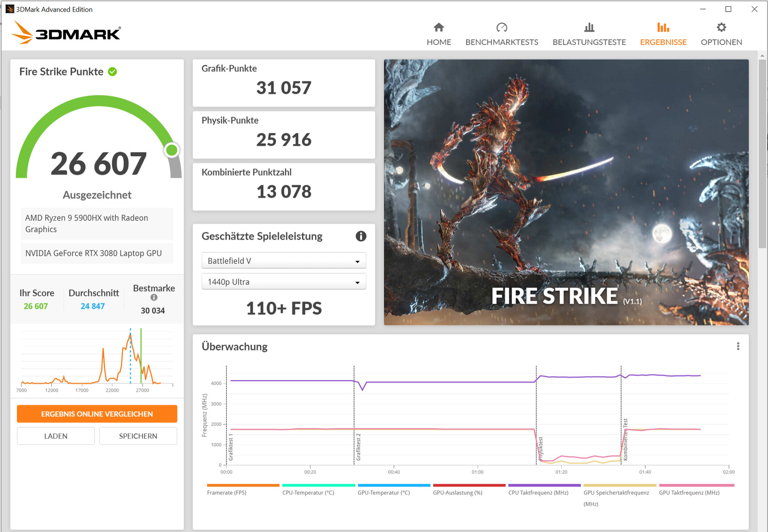The image size is (768, 532).
Task: Click the LADEN button
Action: (56, 436)
